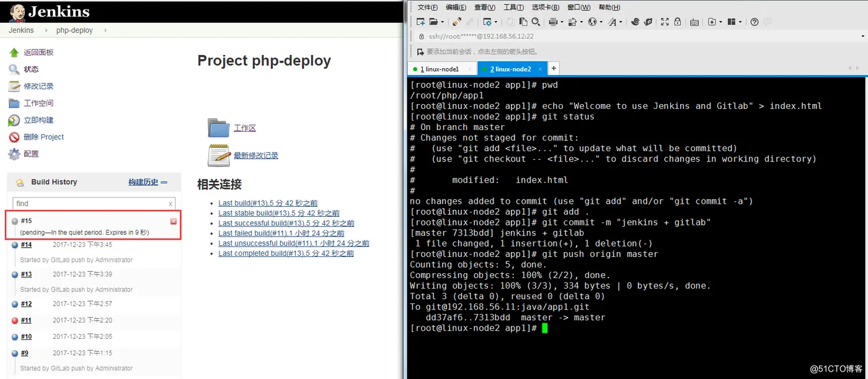Open the 工作区 link
The image size is (868, 379).
coord(245,128)
